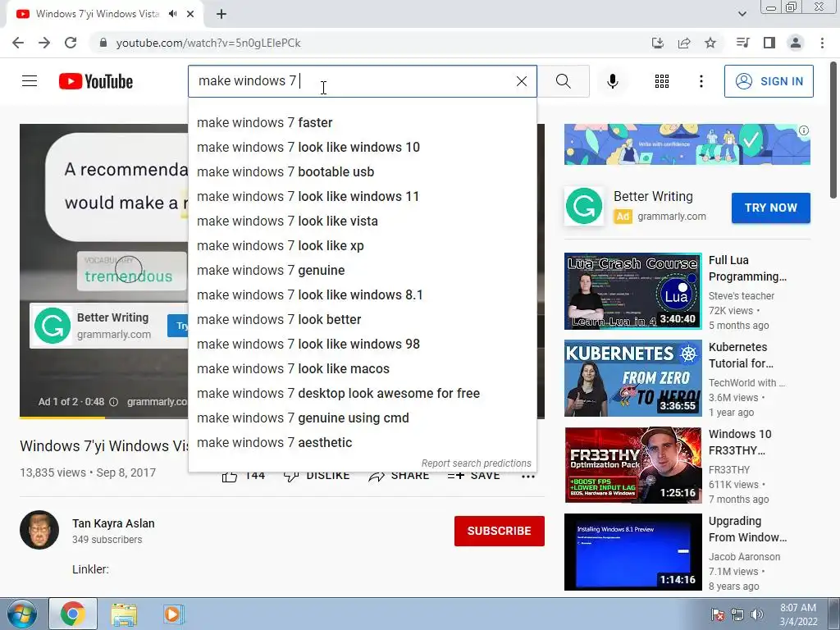Select suggestion "make windows 7 look like xp"
Screen dimensions: 840x630
coord(362,246)
